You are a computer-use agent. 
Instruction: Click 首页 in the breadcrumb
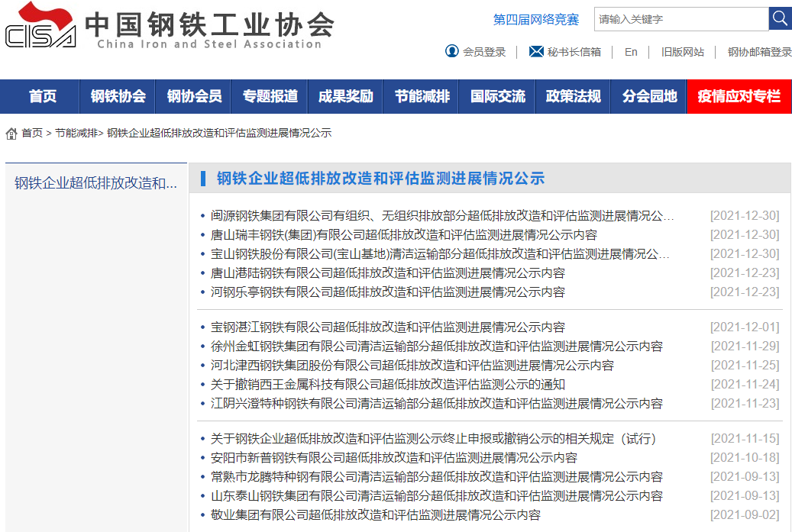32,134
